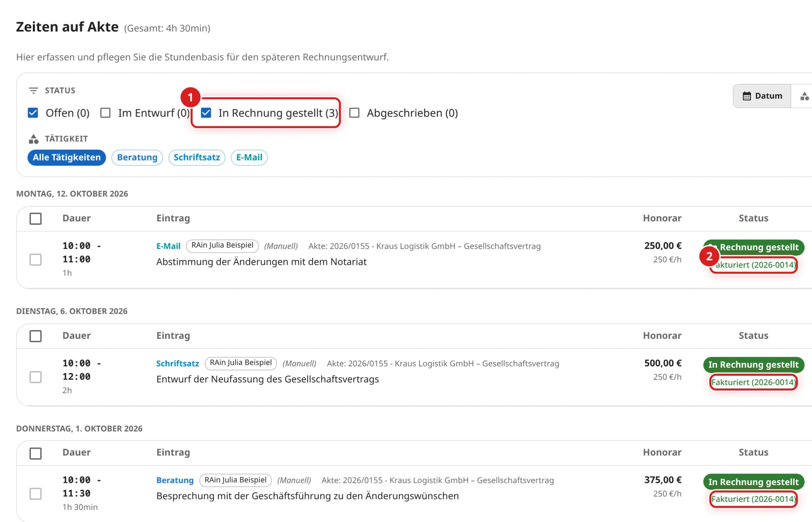812x522 pixels.
Task: Click the 'Zeiten auf Akte' heading
Action: [67, 27]
